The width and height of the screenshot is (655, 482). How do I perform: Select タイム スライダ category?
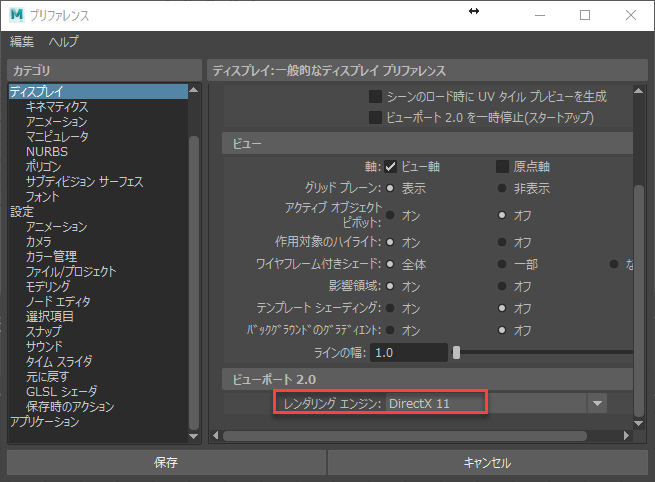coord(59,362)
